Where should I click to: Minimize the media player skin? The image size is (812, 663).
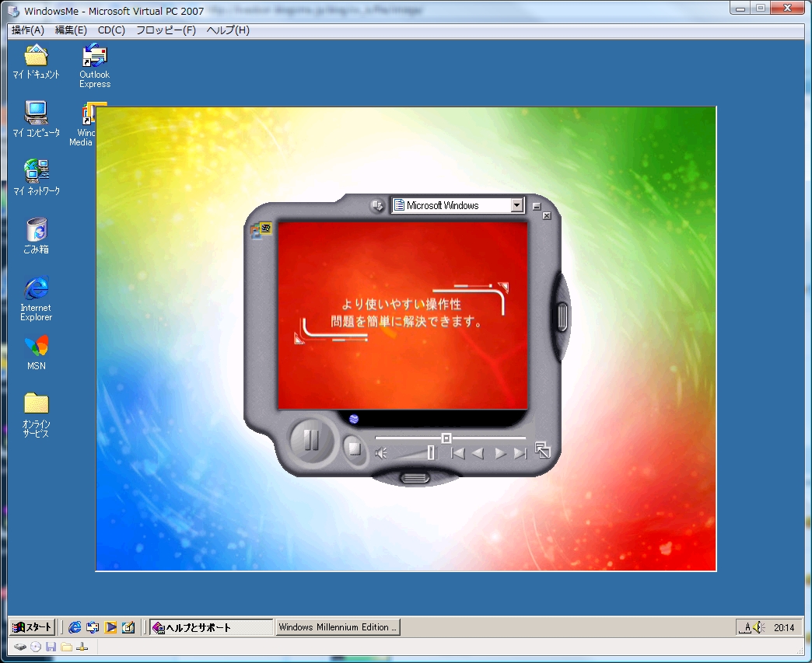537,206
